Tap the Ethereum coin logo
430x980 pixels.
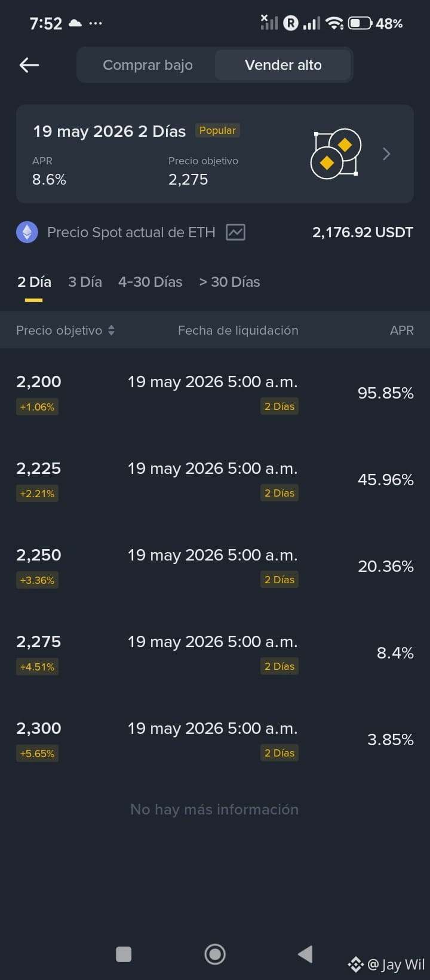[x=27, y=232]
